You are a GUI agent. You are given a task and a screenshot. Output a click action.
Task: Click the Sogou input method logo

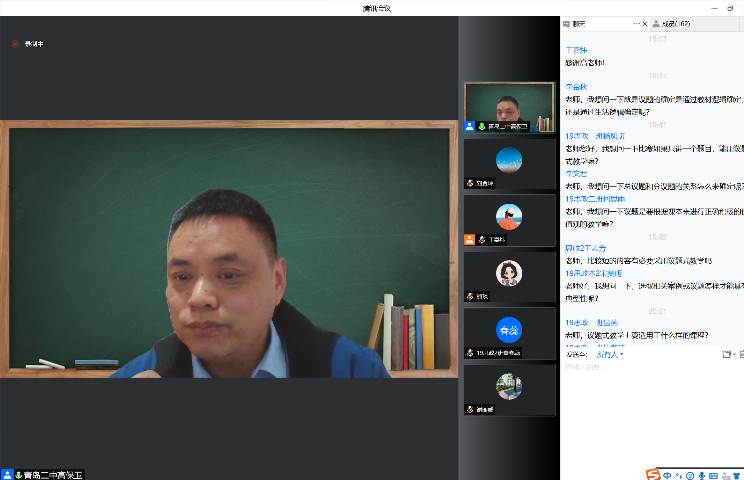(x=653, y=473)
